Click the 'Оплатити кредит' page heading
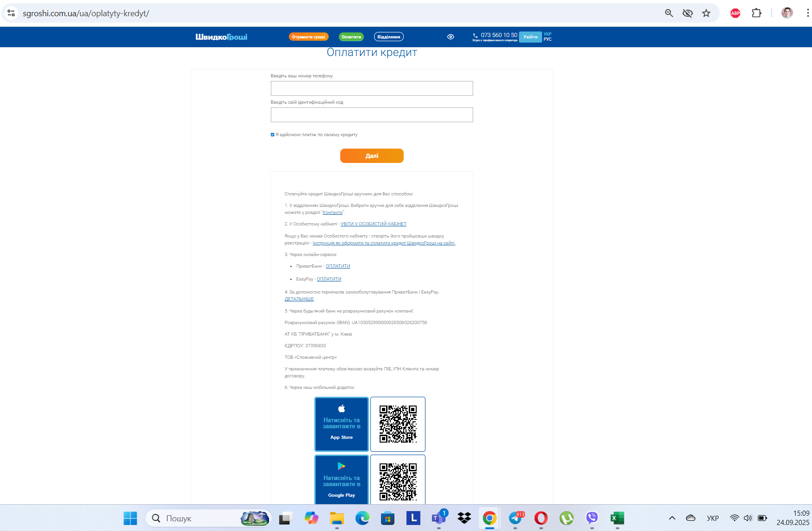The height and width of the screenshot is (531, 812). point(372,52)
